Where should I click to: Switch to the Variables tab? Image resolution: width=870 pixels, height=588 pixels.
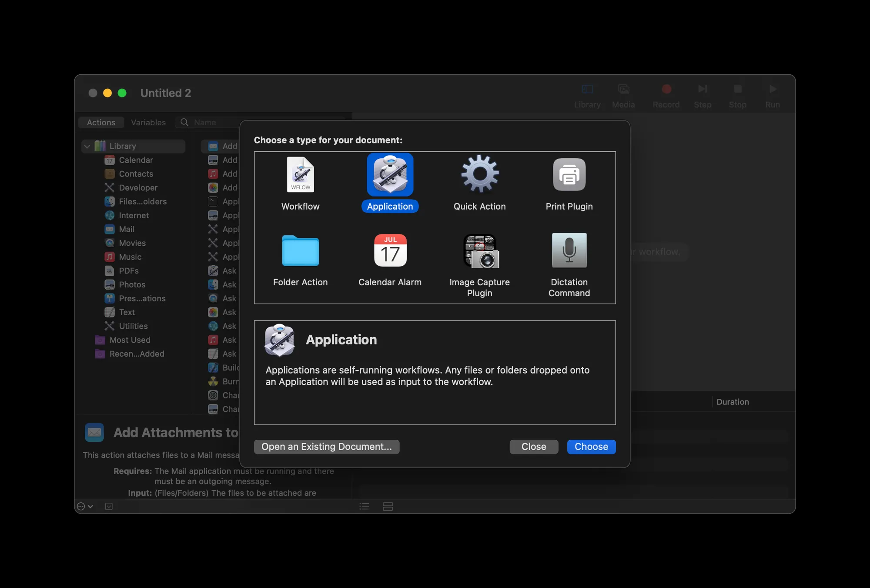point(148,122)
